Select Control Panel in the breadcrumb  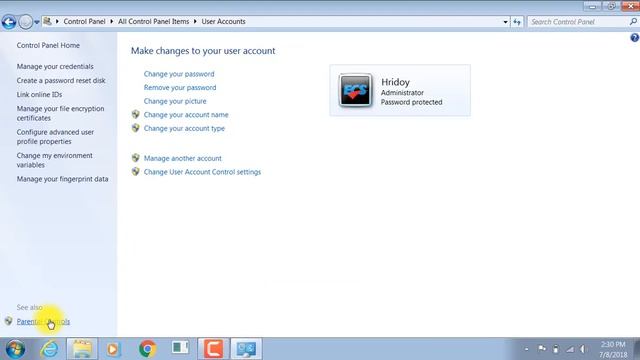(x=84, y=22)
